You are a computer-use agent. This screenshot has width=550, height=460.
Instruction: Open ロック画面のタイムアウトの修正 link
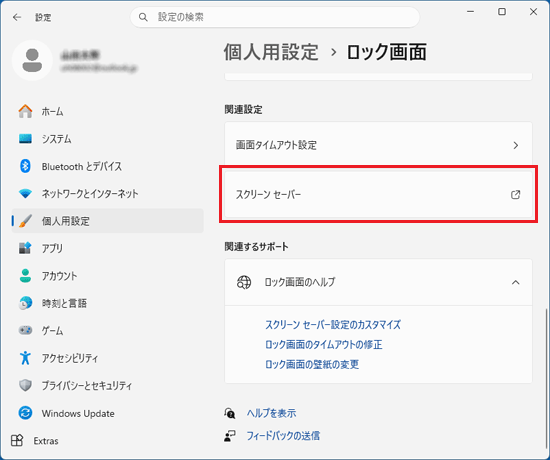(323, 345)
